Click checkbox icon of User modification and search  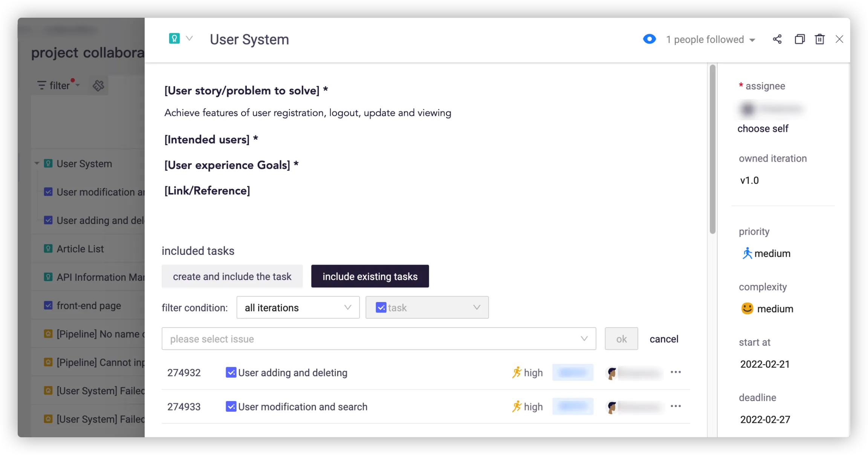coord(231,406)
